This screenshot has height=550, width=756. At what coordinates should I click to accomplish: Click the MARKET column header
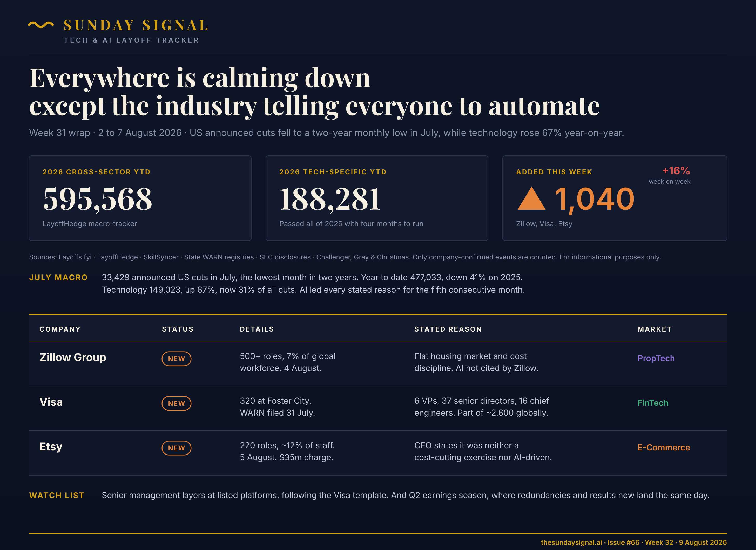[654, 329]
